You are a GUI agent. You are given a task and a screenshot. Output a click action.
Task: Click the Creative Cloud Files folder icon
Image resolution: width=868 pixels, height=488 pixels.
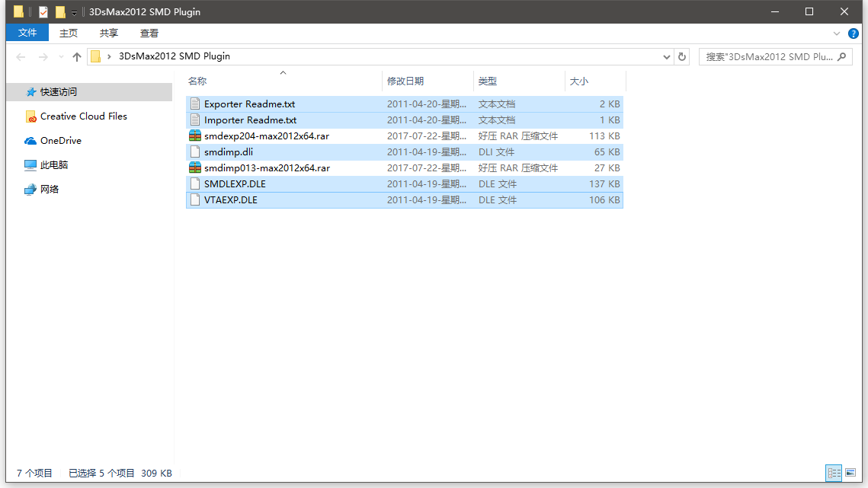[31, 116]
